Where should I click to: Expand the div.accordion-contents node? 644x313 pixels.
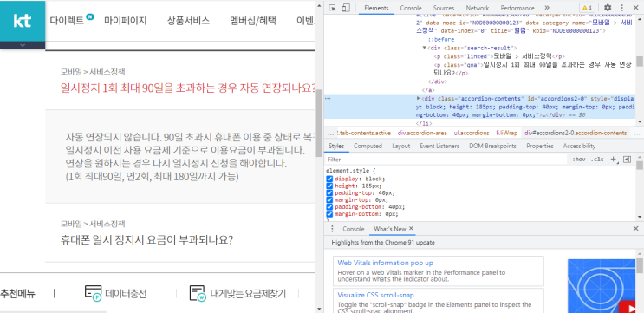[418, 99]
